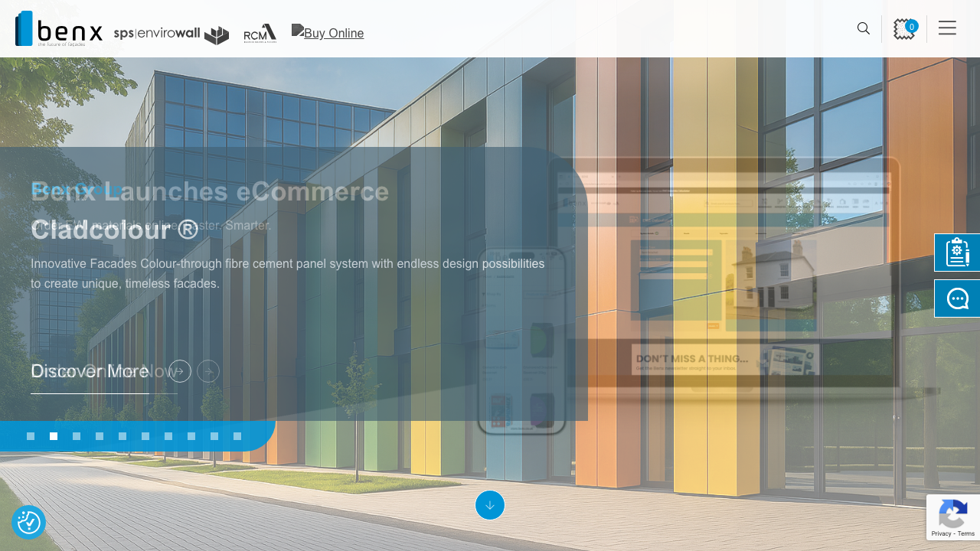The width and height of the screenshot is (980, 551).
Task: Open accessibility settings via bottom-left circular icon
Action: click(x=28, y=522)
